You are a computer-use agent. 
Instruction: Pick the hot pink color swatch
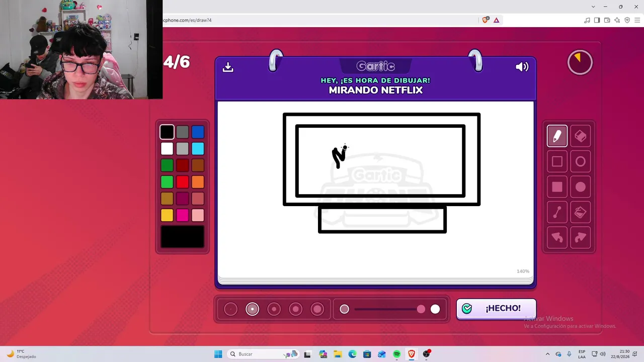coord(182,215)
